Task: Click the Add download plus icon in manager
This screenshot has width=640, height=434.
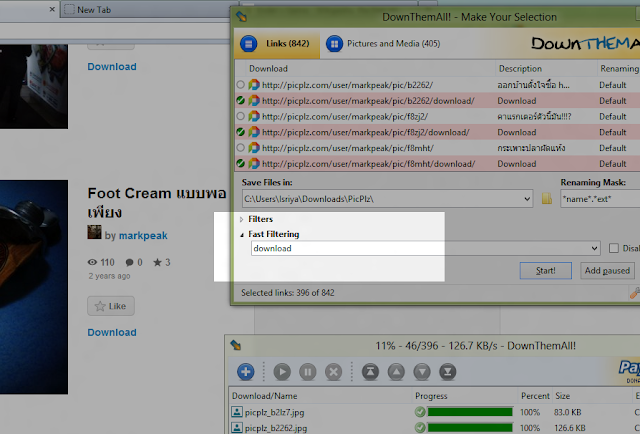Action: pos(246,372)
